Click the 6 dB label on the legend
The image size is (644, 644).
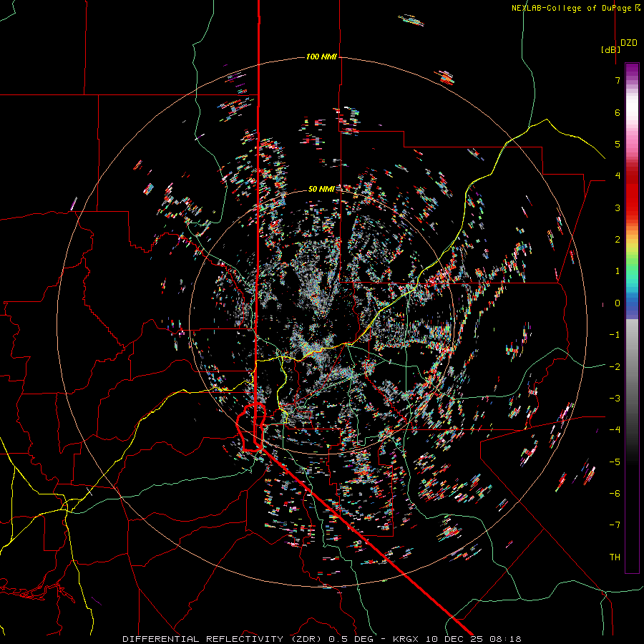(618, 112)
